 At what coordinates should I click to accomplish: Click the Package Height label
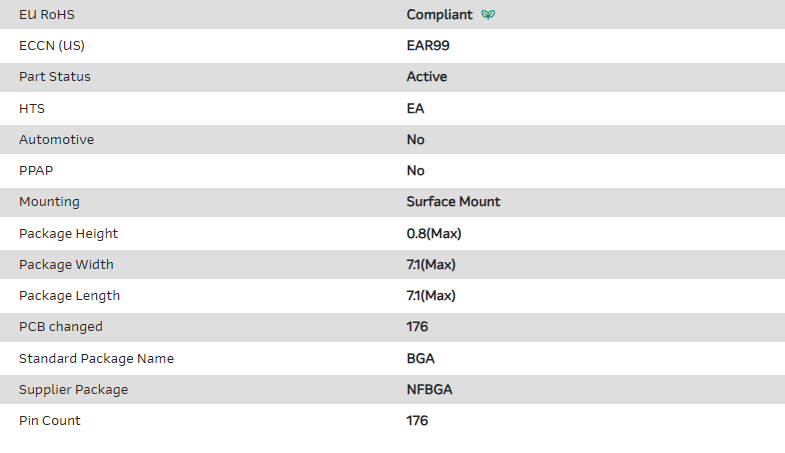point(68,234)
